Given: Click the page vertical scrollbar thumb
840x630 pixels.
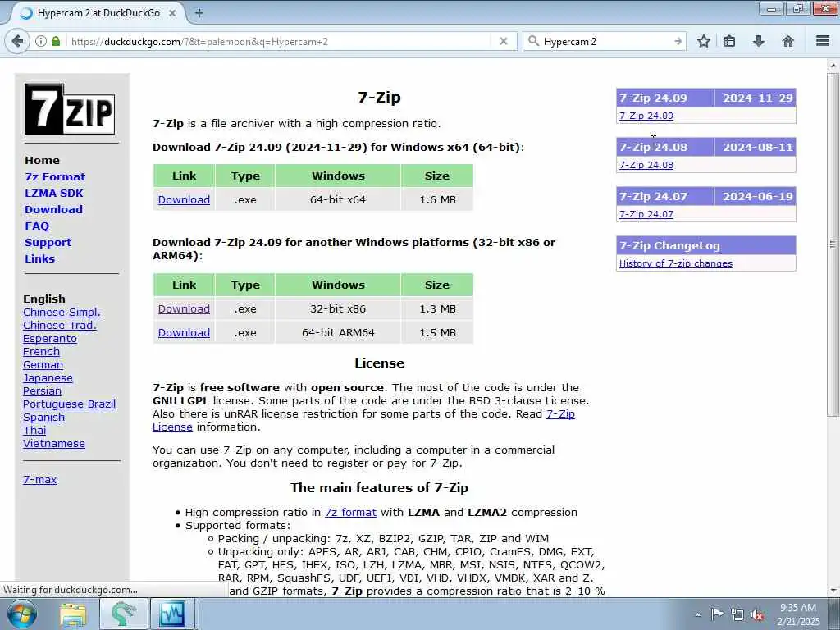Looking at the screenshot, I should pyautogui.click(x=833, y=244).
